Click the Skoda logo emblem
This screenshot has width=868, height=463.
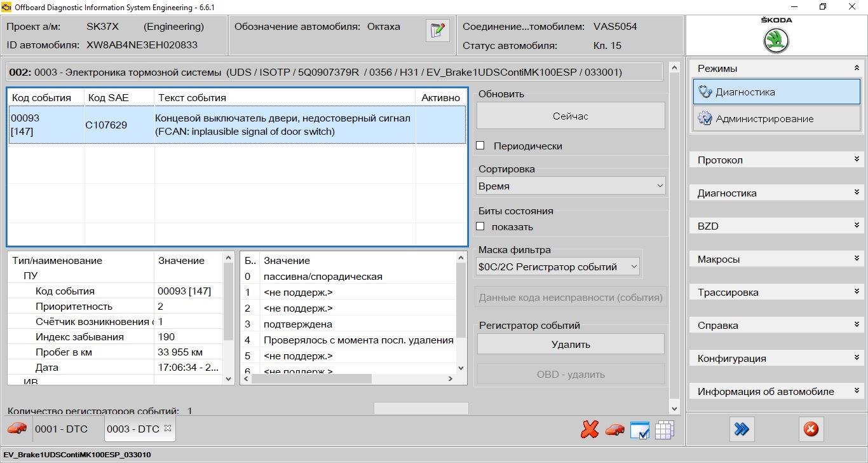click(x=776, y=41)
